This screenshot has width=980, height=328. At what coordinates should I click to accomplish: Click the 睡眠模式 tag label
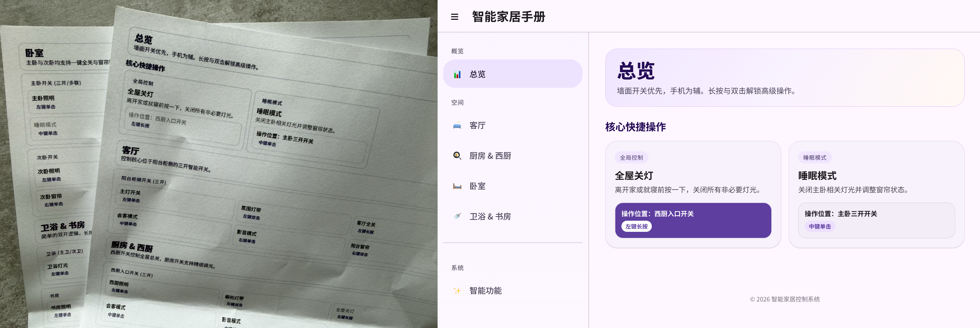[814, 157]
